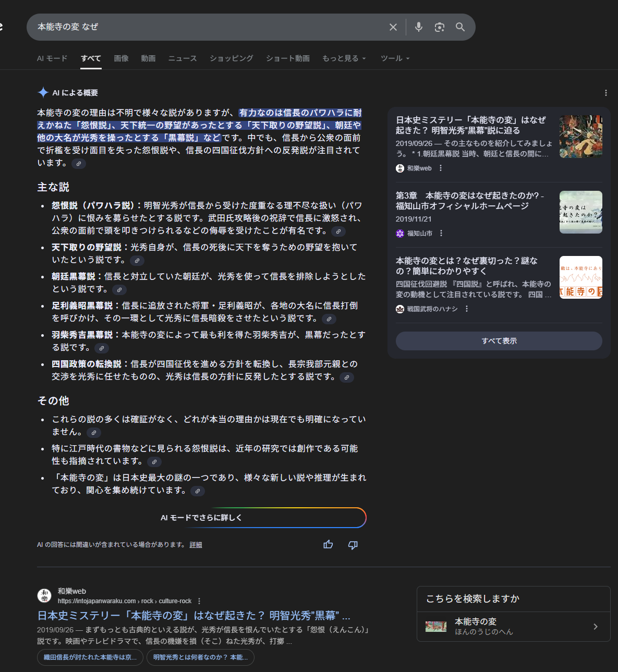Image resolution: width=618 pixels, height=672 pixels.
Task: Open the AI overview three-dot options menu
Action: 605,93
